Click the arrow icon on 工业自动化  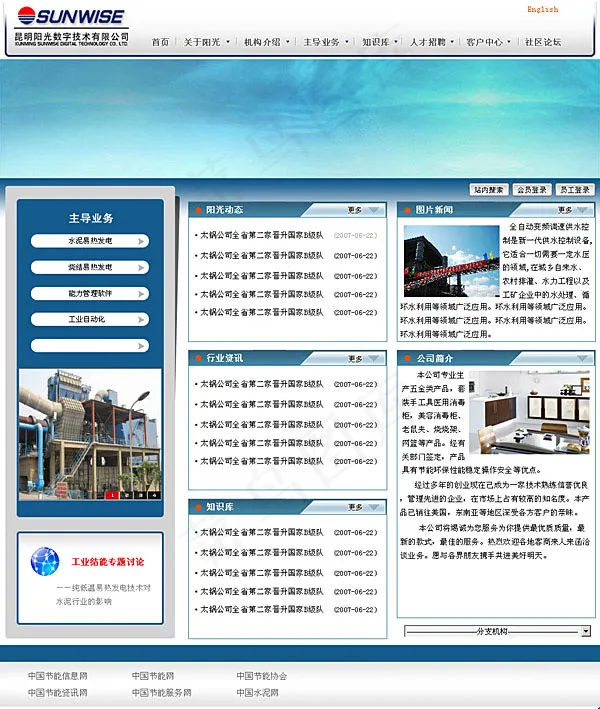pos(143,320)
